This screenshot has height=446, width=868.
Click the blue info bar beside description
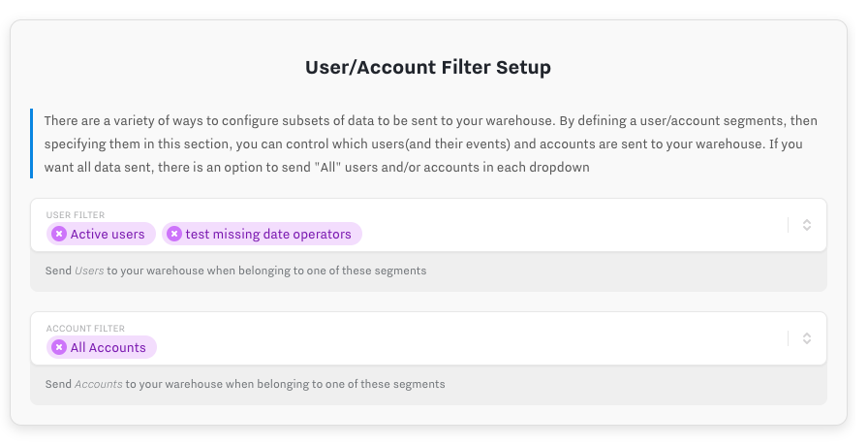[x=32, y=143]
